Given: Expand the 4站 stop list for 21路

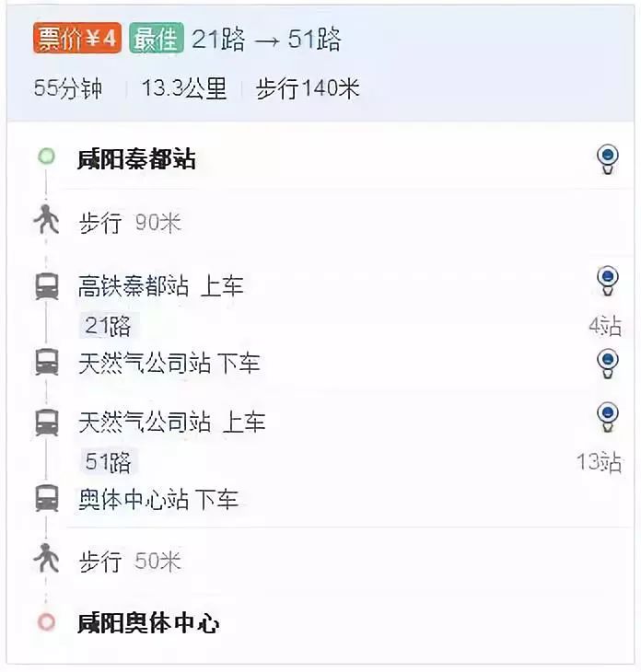Looking at the screenshot, I should (605, 326).
